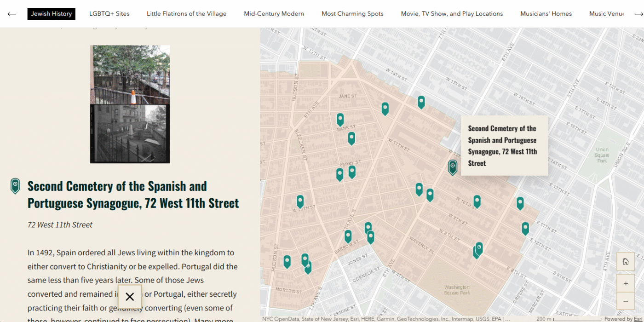Viewport: 644px width, 322px height.
Task: Close the detail panel with the X button
Action: click(x=130, y=297)
